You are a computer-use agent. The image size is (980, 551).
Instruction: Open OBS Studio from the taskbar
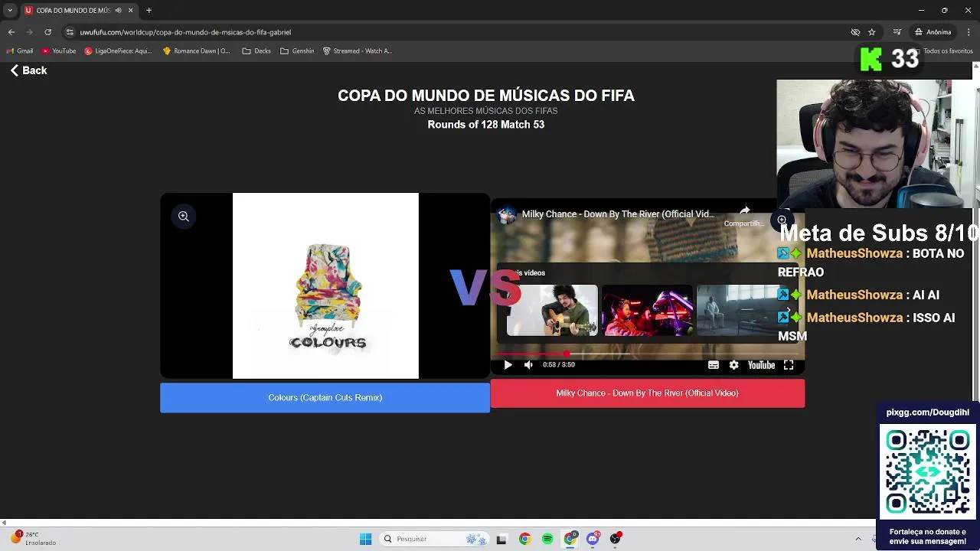pyautogui.click(x=616, y=539)
